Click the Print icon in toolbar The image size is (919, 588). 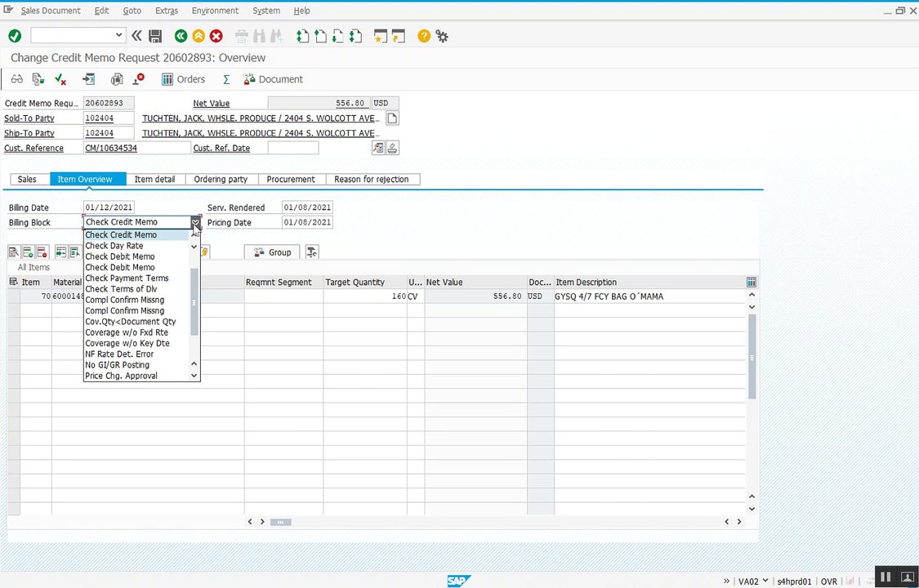click(242, 36)
